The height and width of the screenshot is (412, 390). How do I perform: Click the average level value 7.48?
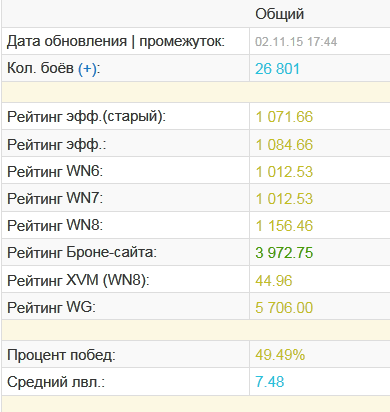(270, 382)
